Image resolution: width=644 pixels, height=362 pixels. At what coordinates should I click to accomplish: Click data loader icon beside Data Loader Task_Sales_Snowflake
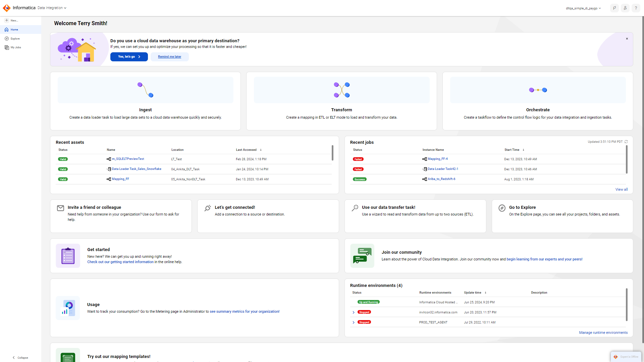(109, 169)
